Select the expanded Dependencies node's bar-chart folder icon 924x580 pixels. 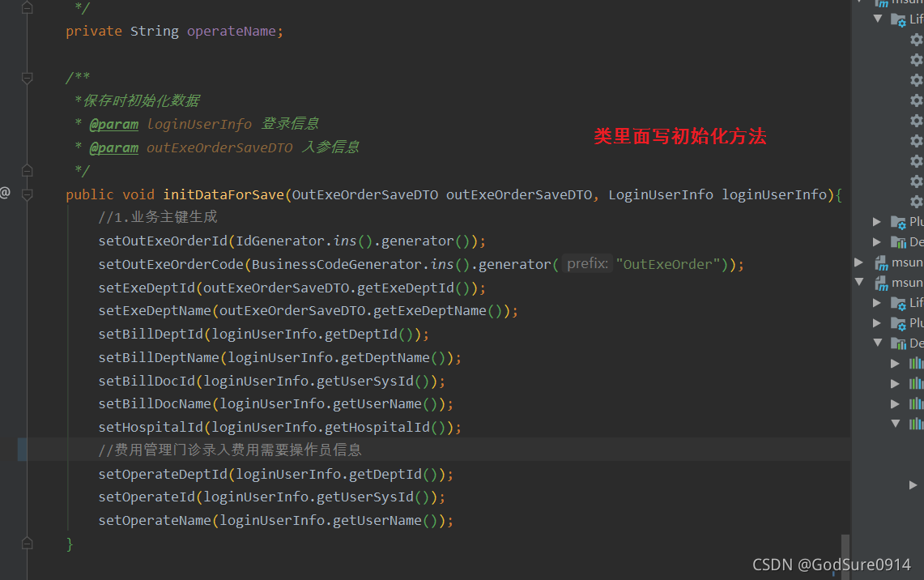pyautogui.click(x=898, y=343)
